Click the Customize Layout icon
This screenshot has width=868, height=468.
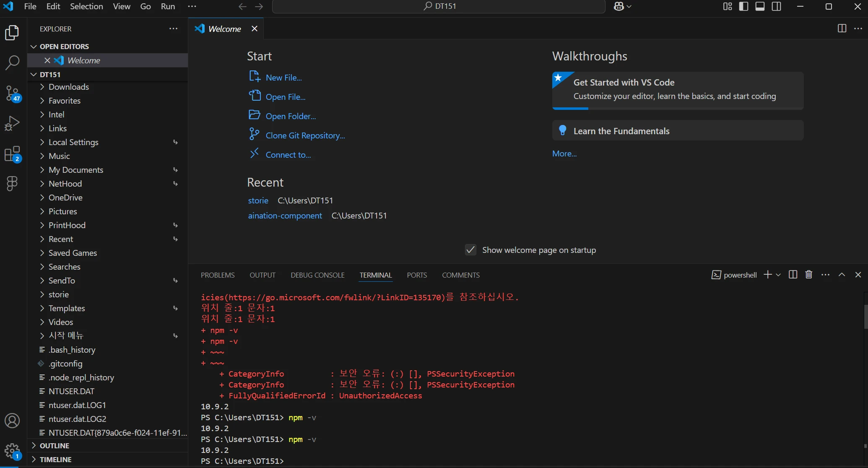pyautogui.click(x=728, y=6)
